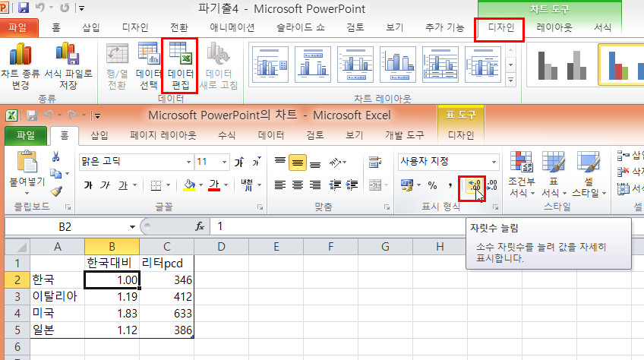Open the Name Box dropdown arrow beside B2

coord(132,227)
